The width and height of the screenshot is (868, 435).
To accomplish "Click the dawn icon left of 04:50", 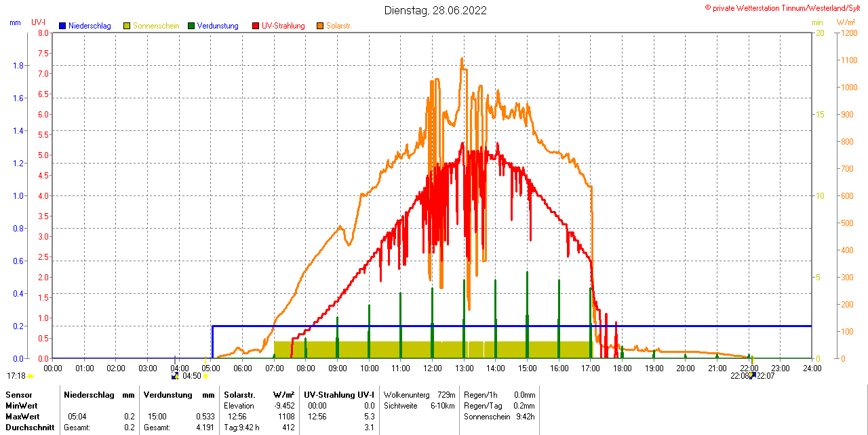I will point(176,375).
